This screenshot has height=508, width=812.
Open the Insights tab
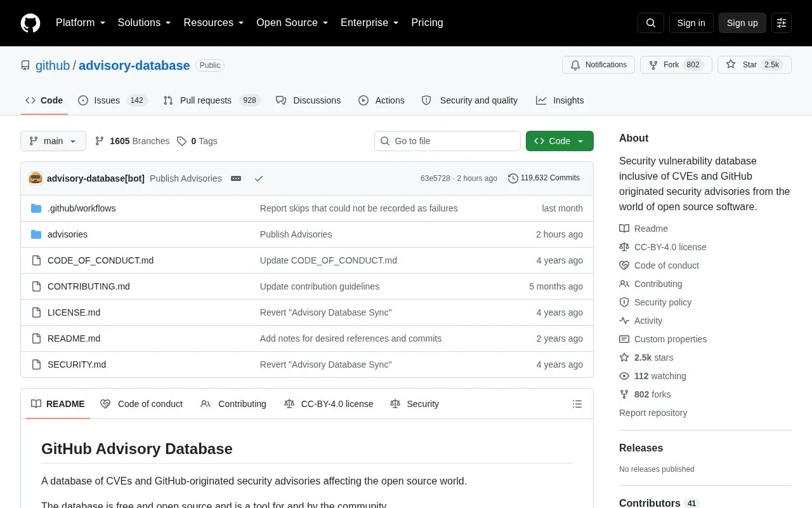coord(560,100)
